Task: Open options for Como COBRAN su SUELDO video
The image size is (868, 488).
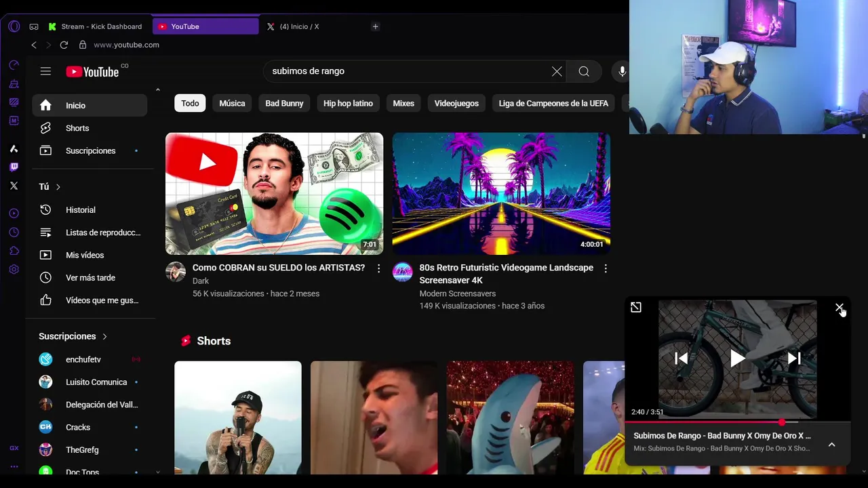Action: coord(378,268)
